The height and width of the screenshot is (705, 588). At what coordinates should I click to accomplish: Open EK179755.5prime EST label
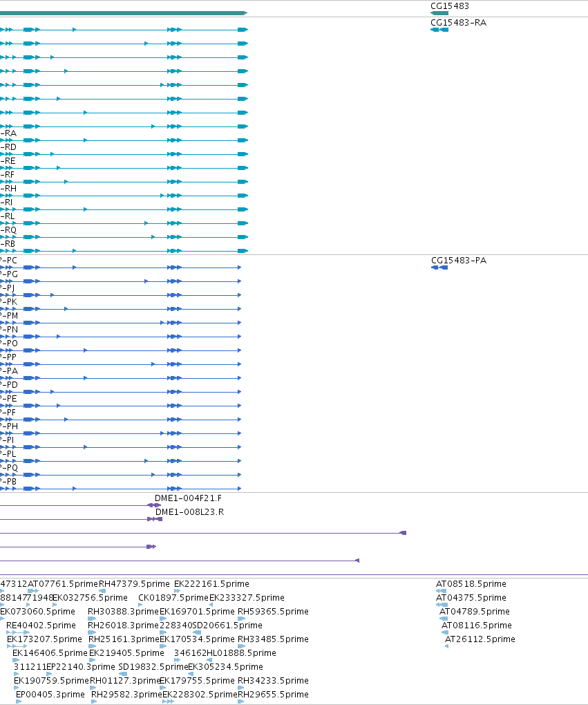pyautogui.click(x=197, y=681)
